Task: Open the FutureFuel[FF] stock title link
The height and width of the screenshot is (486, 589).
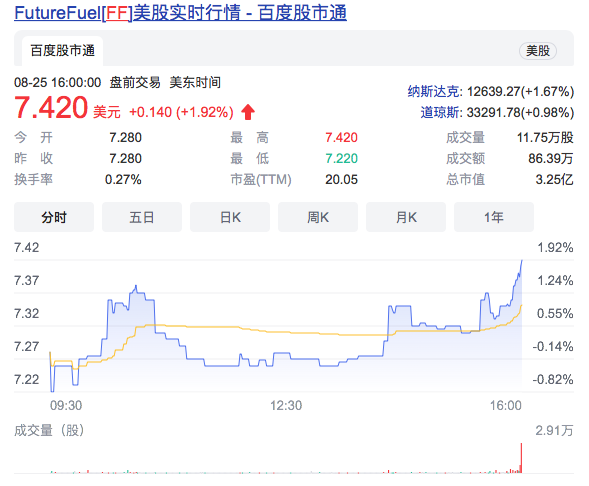Action: click(180, 13)
